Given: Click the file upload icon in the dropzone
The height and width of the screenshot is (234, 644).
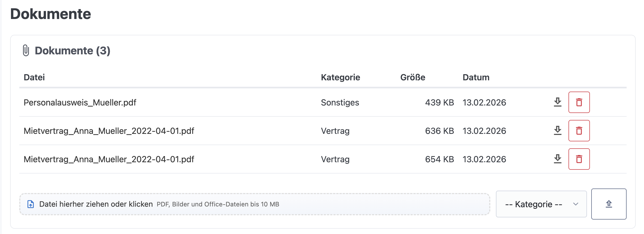Looking at the screenshot, I should (x=31, y=204).
